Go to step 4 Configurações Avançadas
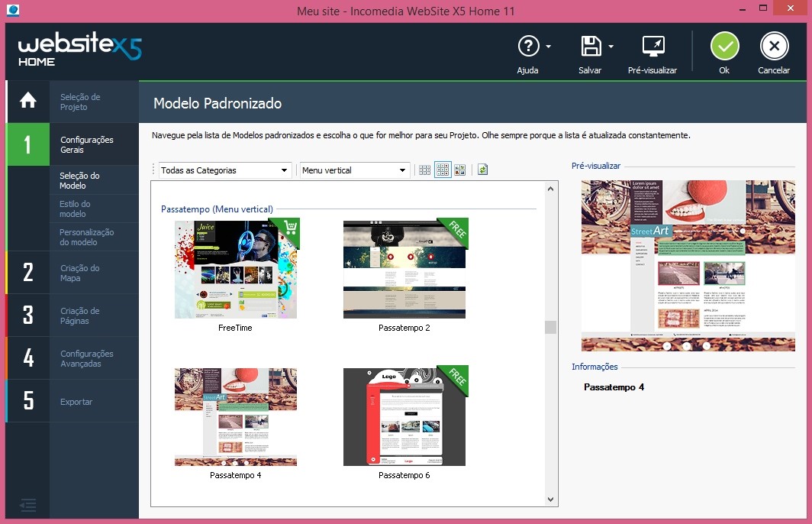 click(x=72, y=358)
